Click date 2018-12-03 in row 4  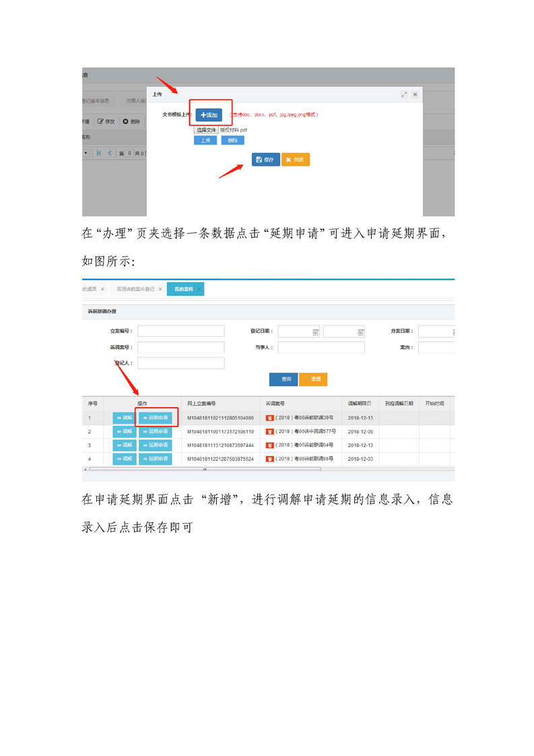click(x=360, y=459)
